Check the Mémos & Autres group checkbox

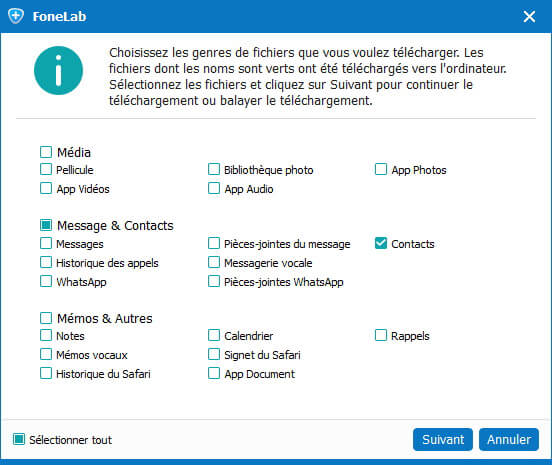[x=46, y=318]
